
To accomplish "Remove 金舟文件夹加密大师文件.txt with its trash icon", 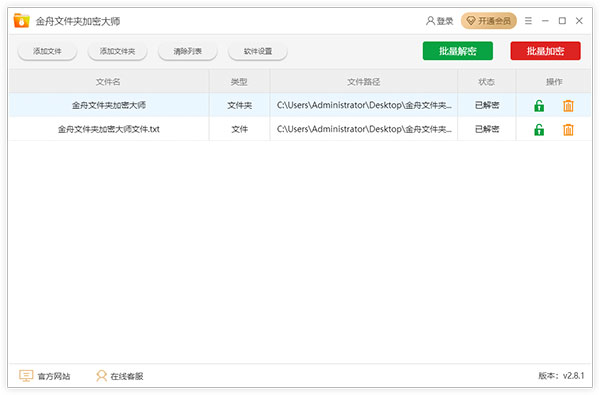I will 568,130.
